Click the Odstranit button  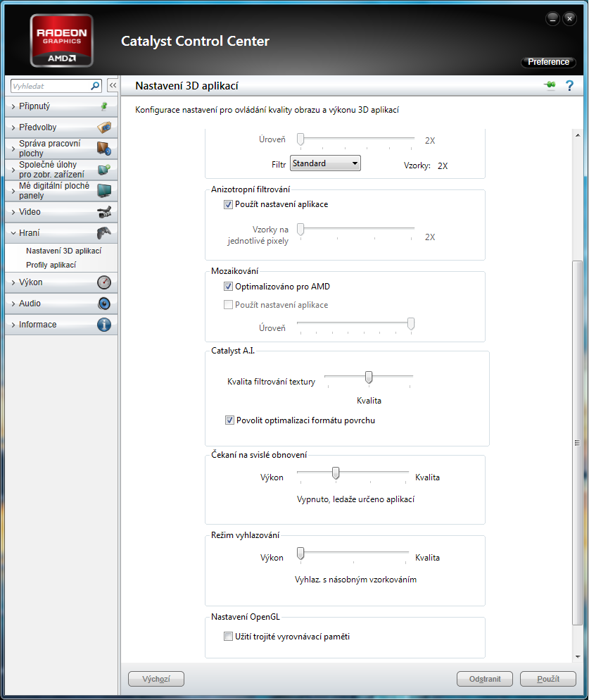coord(485,679)
